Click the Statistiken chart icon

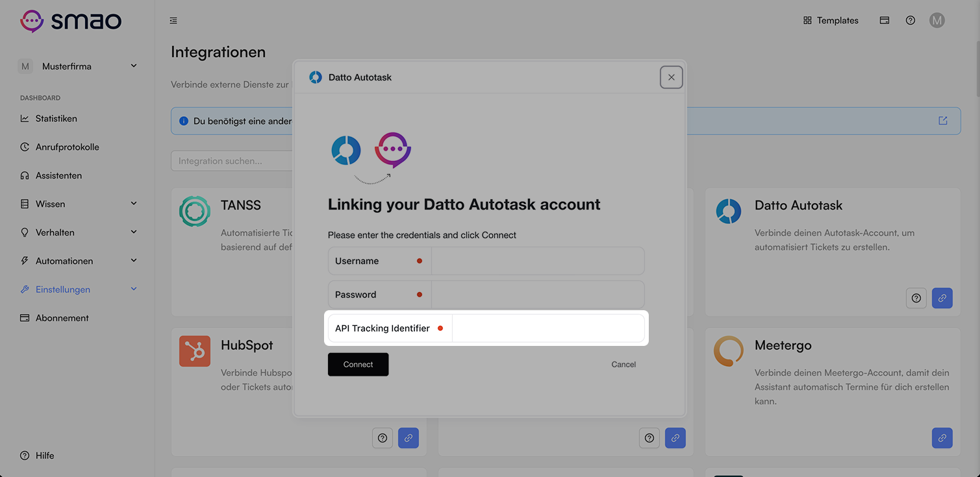25,119
